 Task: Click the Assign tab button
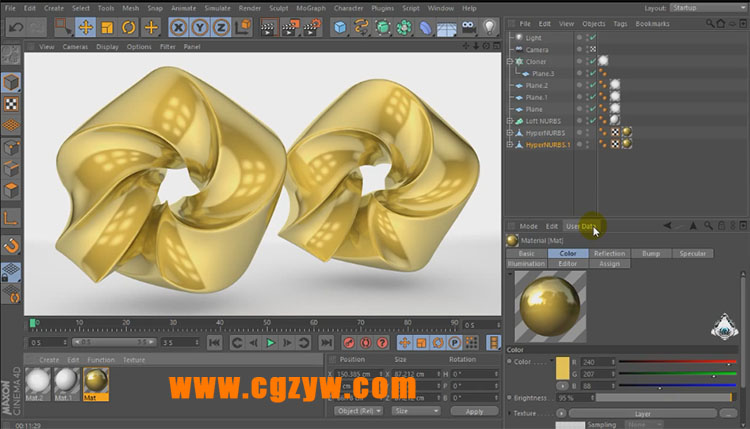click(x=609, y=264)
